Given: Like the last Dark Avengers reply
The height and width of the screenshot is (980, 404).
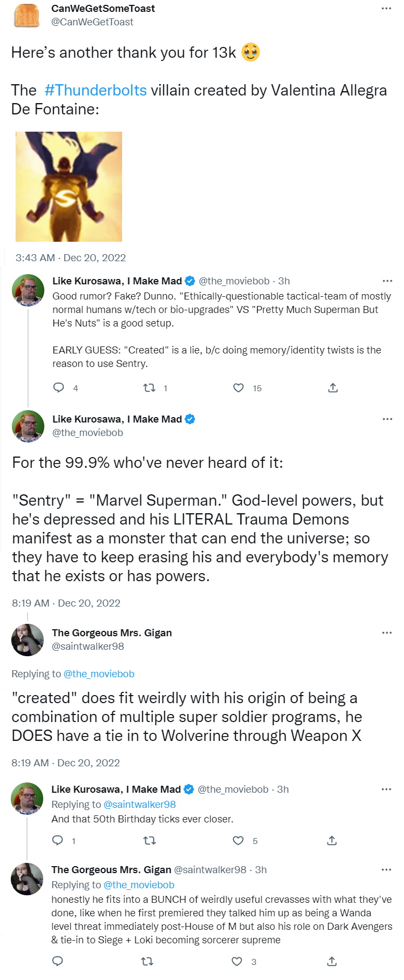Looking at the screenshot, I should (237, 961).
